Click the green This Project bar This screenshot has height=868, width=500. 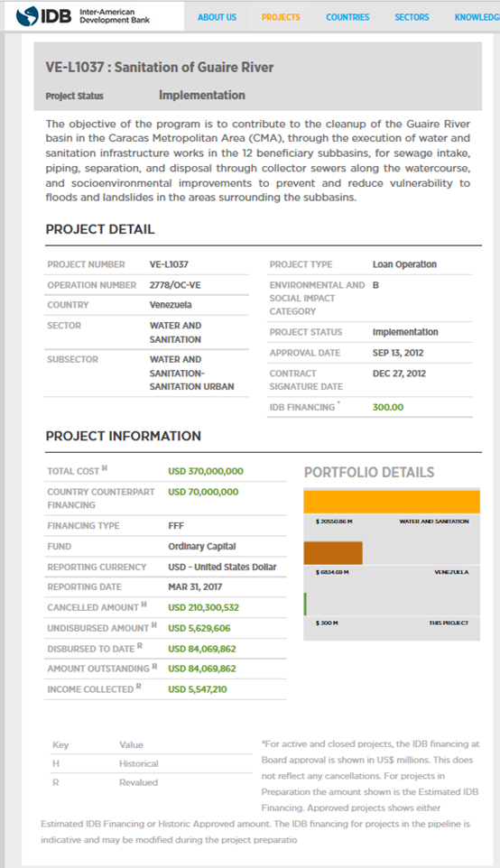click(305, 604)
